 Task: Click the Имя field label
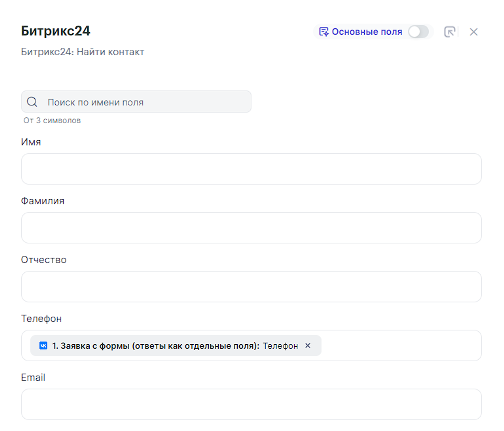[31, 142]
